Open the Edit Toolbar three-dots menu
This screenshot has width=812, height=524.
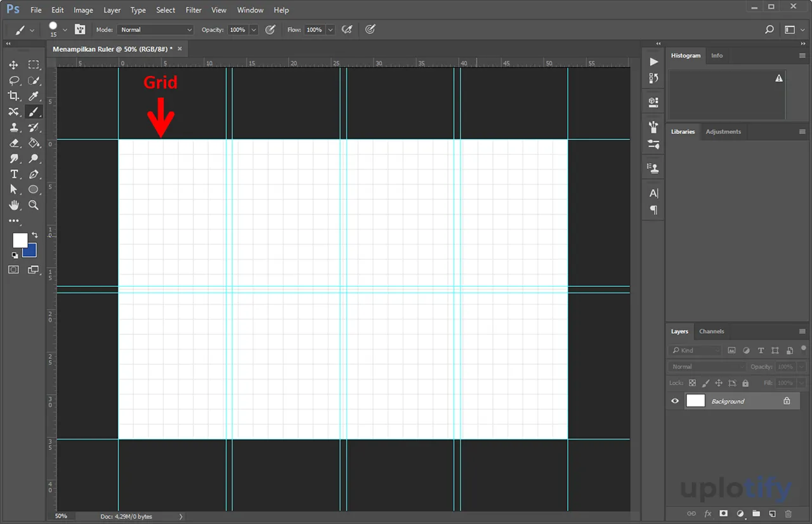13,221
